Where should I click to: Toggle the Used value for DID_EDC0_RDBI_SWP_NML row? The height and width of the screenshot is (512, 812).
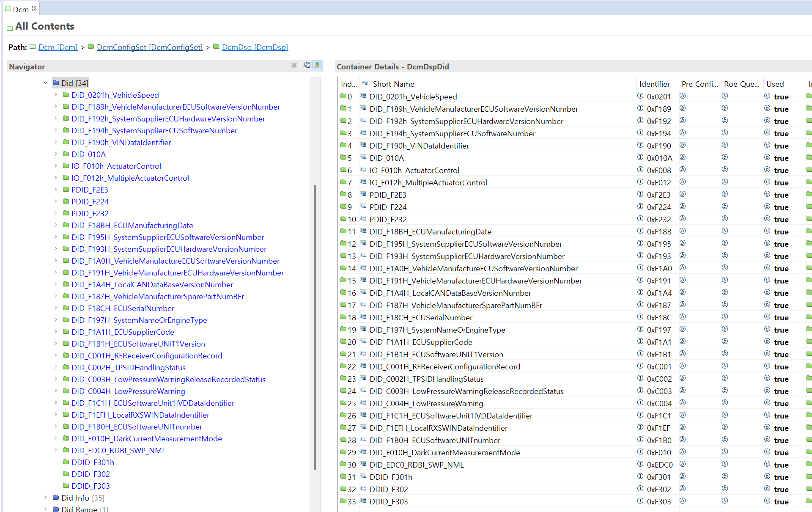coord(781,465)
